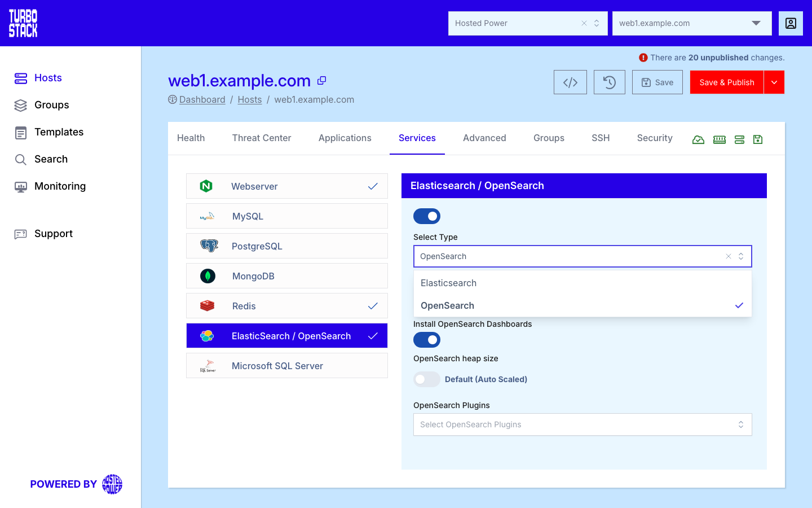Image resolution: width=812 pixels, height=508 pixels.
Task: Select the PostgreSQL service
Action: (287, 246)
